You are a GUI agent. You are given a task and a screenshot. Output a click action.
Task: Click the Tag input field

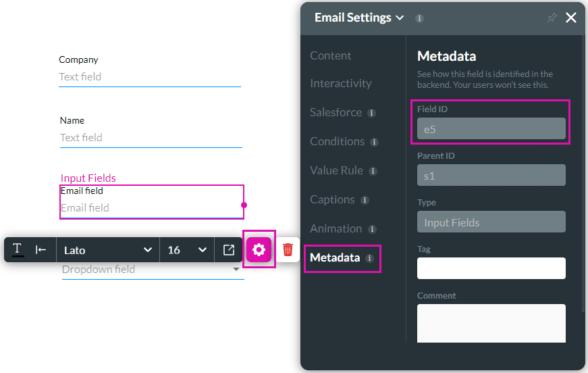pos(491,268)
